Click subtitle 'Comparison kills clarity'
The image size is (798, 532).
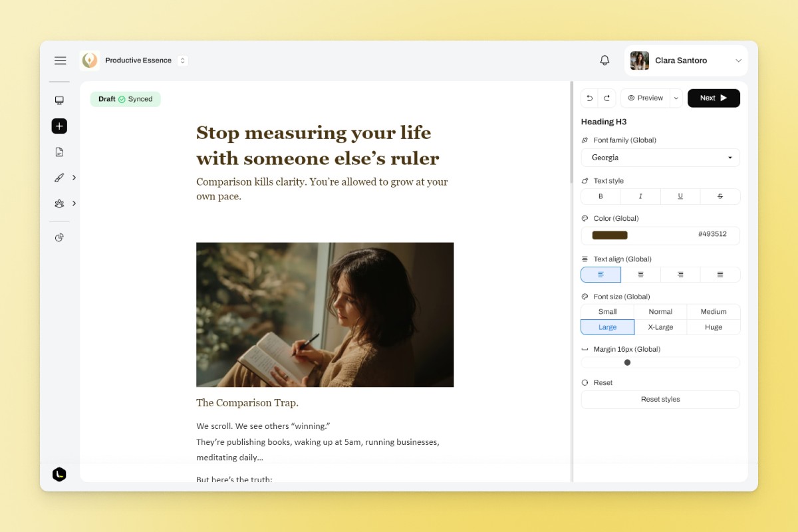tap(322, 189)
